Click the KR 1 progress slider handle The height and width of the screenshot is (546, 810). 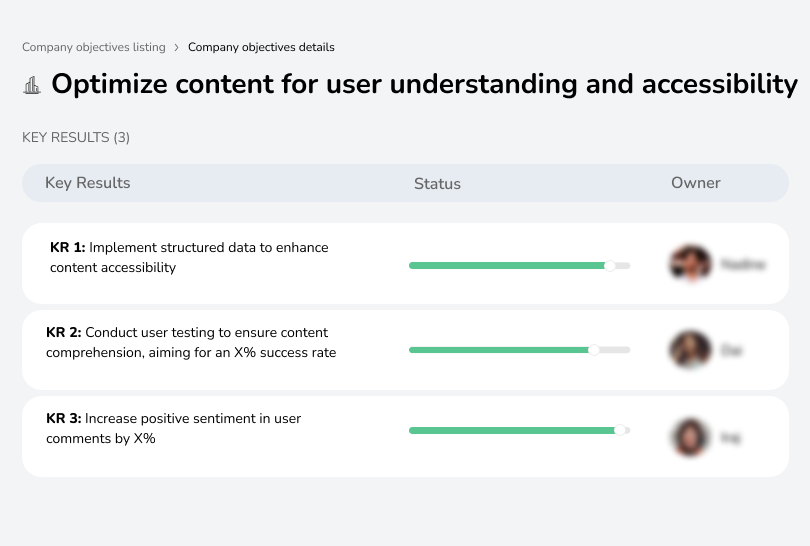[610, 266]
